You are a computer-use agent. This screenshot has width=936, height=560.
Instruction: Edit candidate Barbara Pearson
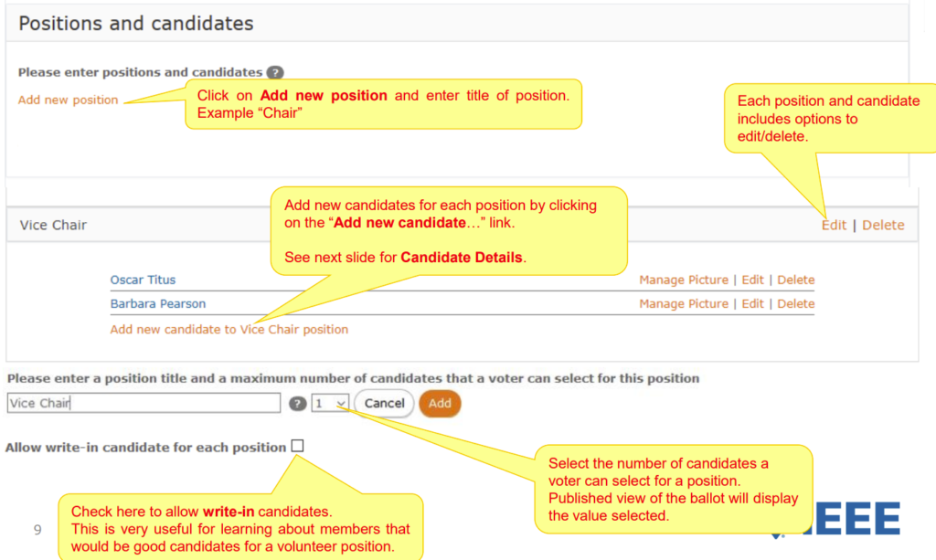(752, 303)
